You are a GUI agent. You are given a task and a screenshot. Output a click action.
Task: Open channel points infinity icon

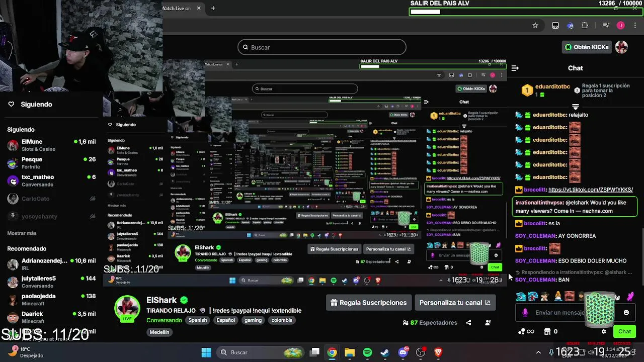pos(526,332)
